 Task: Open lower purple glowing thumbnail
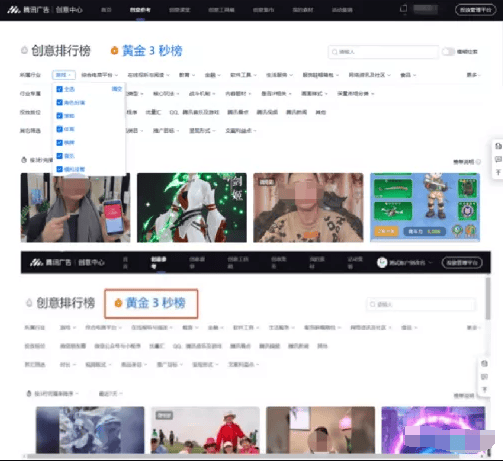point(433,430)
